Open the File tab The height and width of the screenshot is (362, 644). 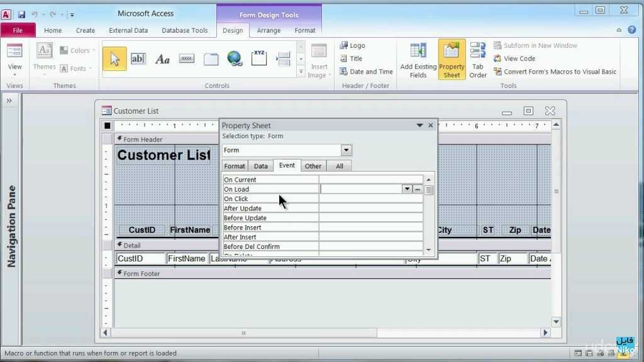[x=18, y=30]
